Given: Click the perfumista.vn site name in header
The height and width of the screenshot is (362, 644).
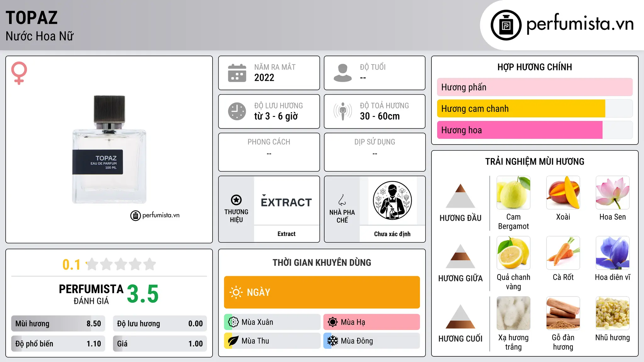Looking at the screenshot, I should [x=580, y=24].
